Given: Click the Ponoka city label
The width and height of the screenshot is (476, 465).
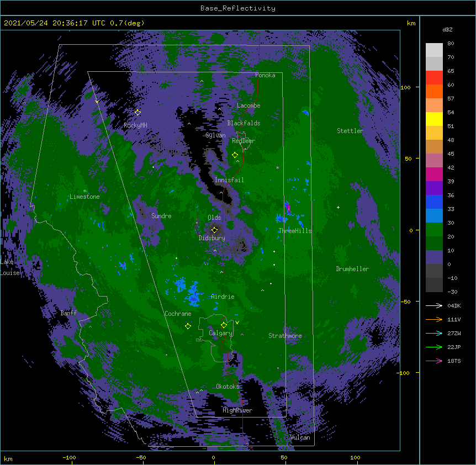Looking at the screenshot, I should point(265,75).
